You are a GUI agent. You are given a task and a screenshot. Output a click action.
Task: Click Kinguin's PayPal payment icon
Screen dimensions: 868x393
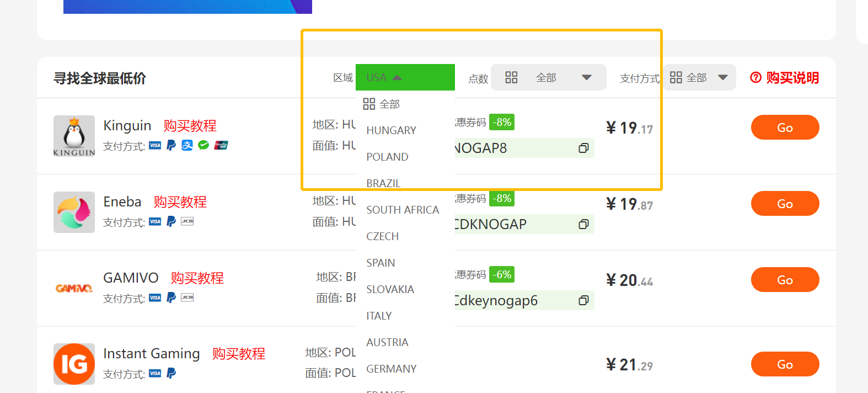(x=172, y=145)
